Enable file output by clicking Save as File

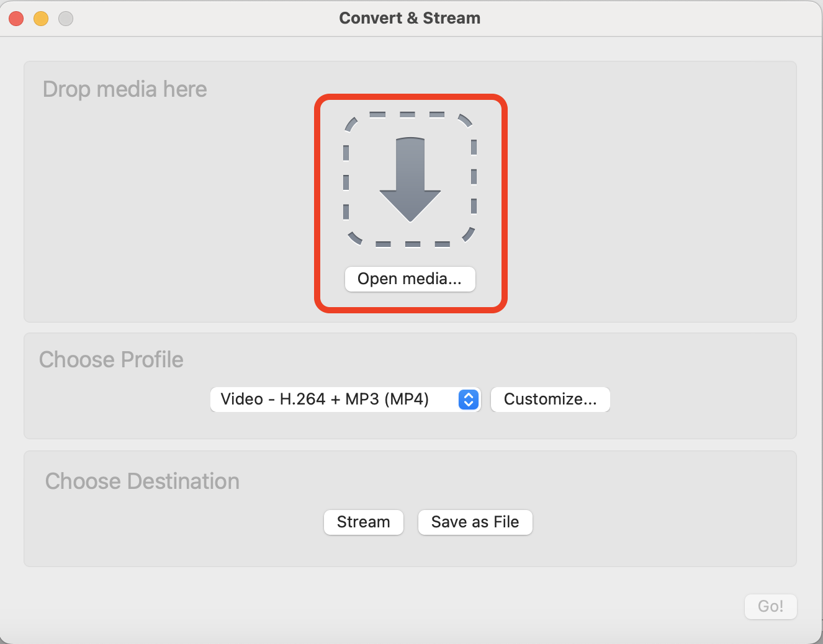[475, 522]
